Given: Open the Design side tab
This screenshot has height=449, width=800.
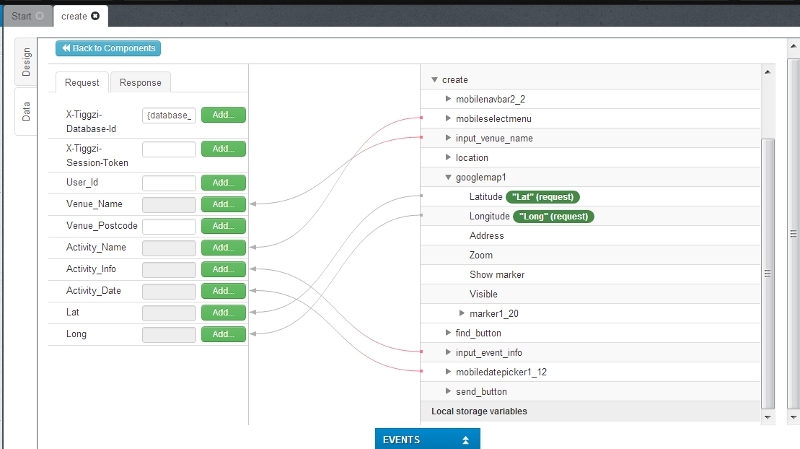Looking at the screenshot, I should [x=26, y=62].
